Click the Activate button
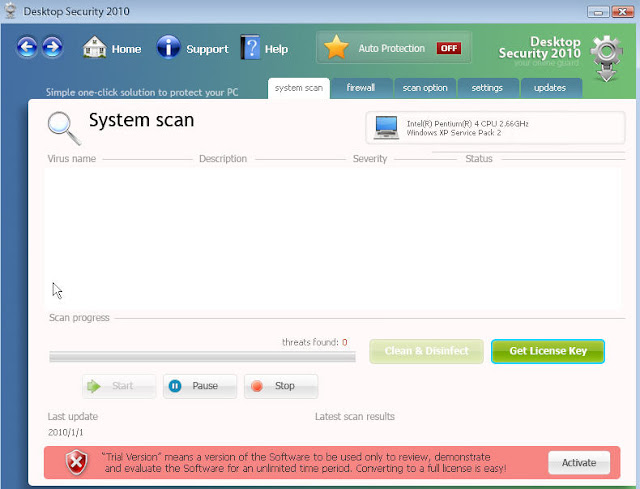640x489 pixels. click(579, 463)
